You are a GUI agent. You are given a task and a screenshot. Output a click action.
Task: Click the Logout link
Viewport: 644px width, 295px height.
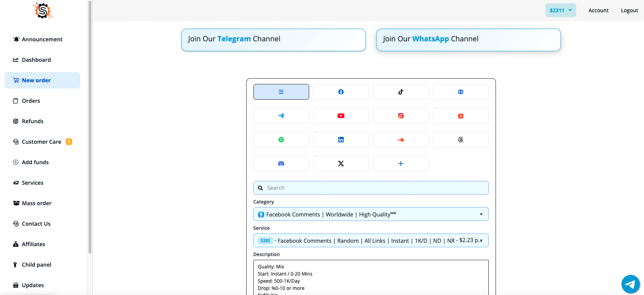629,10
